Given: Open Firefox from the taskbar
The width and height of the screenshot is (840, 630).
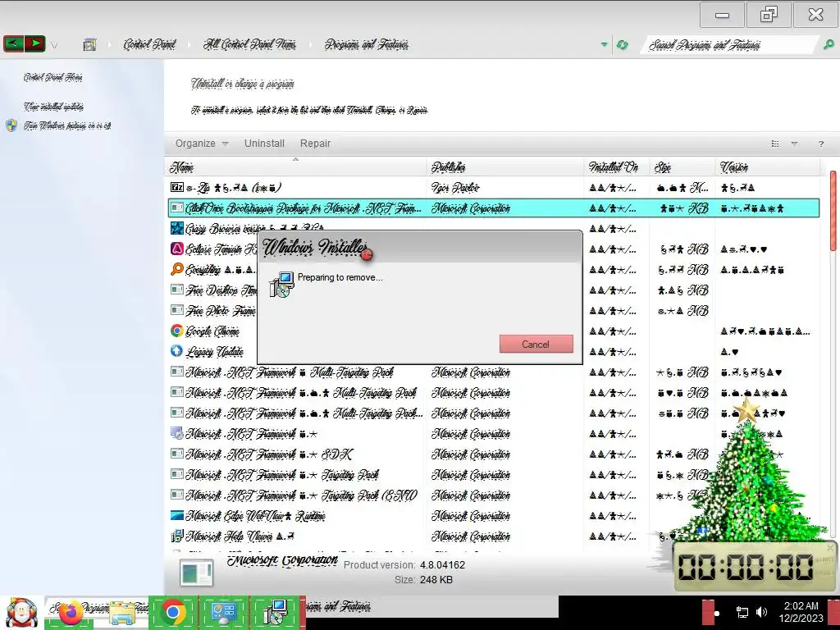Looking at the screenshot, I should tap(71, 612).
